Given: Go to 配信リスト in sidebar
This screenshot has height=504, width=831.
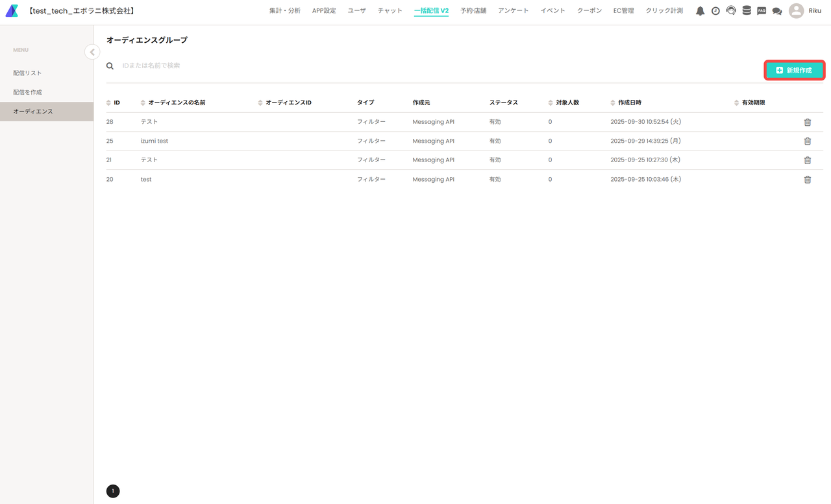Looking at the screenshot, I should pyautogui.click(x=28, y=73).
